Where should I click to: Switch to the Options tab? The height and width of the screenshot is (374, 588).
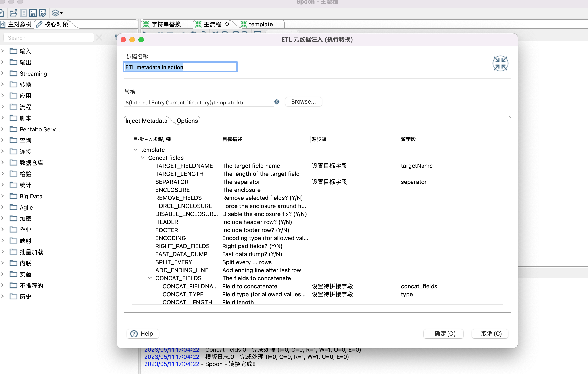pyautogui.click(x=187, y=121)
